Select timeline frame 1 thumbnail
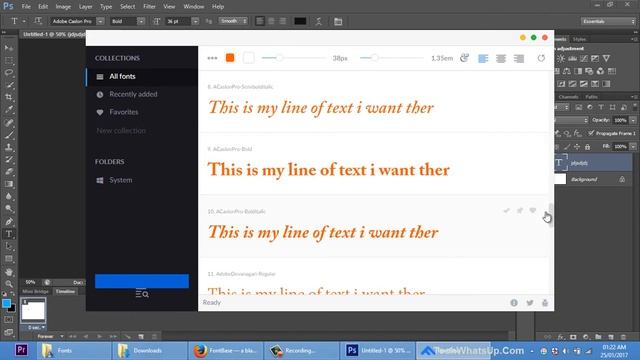 pyautogui.click(x=33, y=311)
